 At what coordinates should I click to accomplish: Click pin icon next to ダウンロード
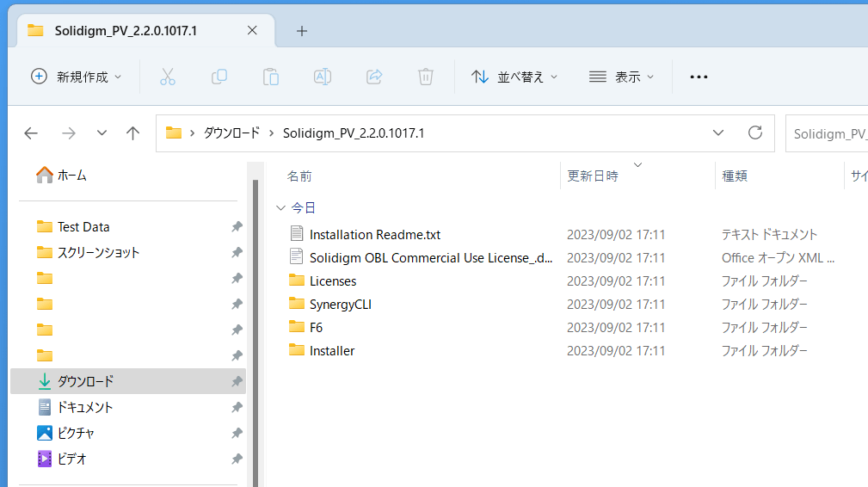point(237,381)
